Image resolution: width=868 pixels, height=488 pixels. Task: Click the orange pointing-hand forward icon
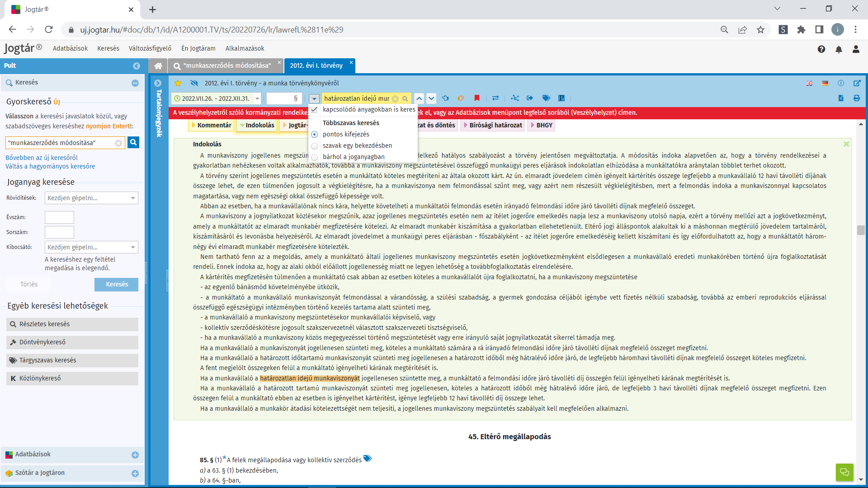pyautogui.click(x=461, y=98)
